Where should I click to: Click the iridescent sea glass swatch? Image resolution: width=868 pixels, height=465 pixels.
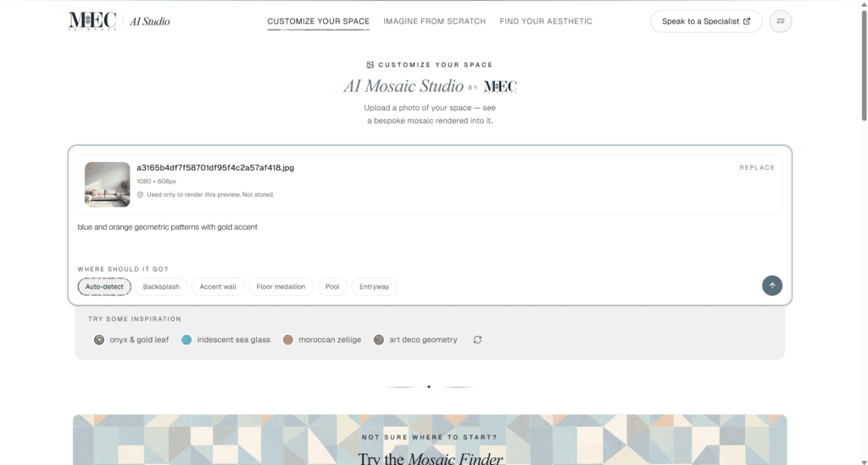(186, 339)
